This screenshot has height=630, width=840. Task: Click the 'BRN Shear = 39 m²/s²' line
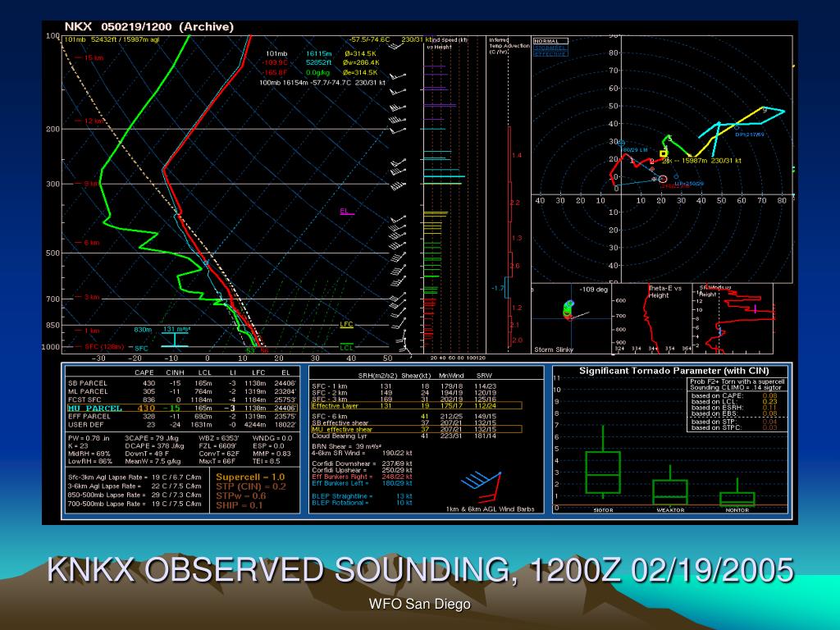point(347,446)
